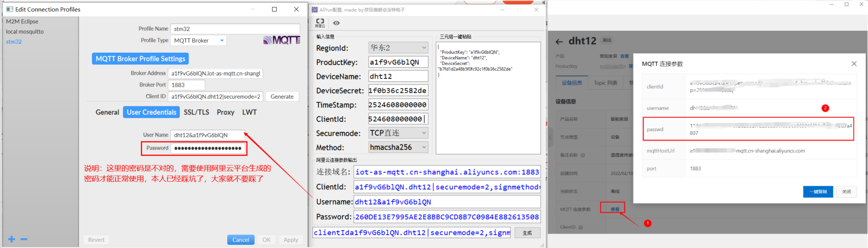Select stm32 profile in list
Screen dimensions: 868x248
tap(14, 42)
